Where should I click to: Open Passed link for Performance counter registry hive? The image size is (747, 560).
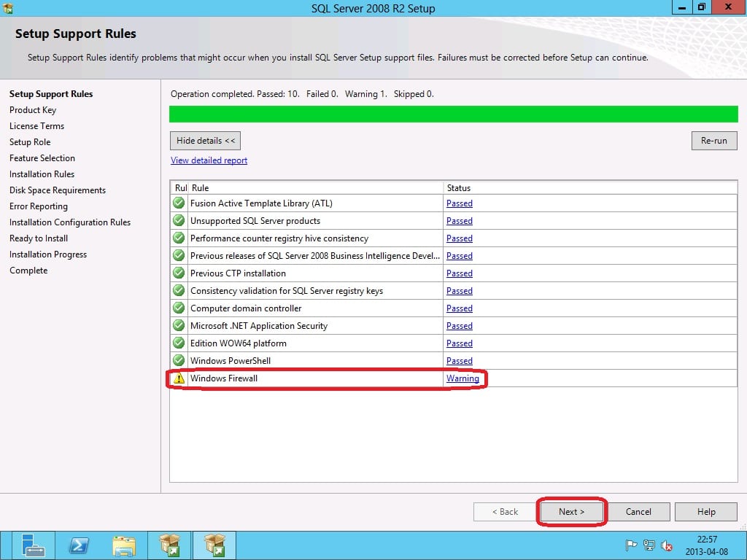460,238
